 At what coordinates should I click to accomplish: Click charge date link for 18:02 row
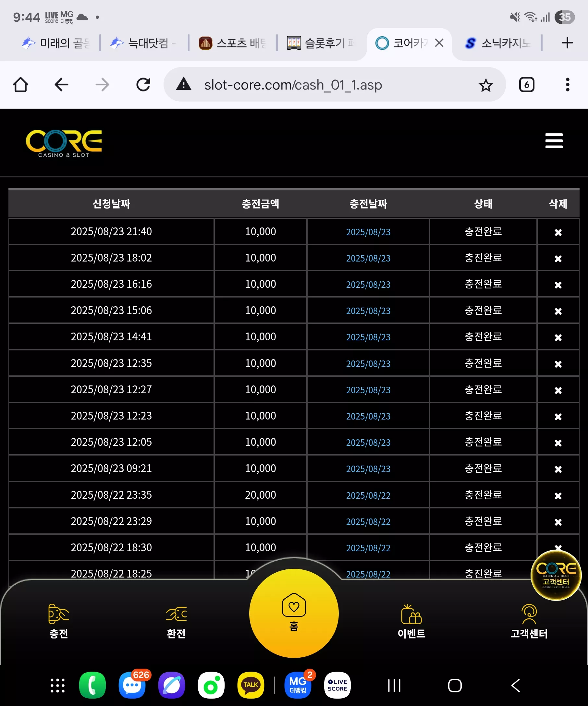pyautogui.click(x=368, y=259)
